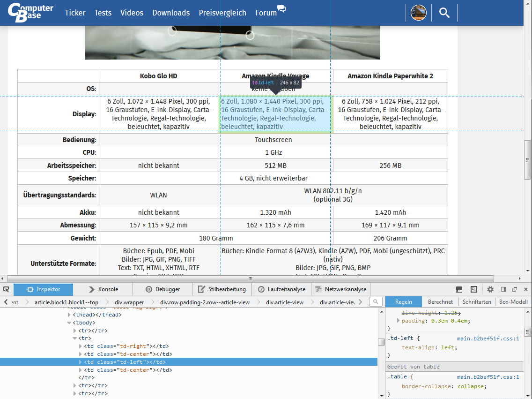The image size is (532, 399).
Task: Select the Box-Modell sidebar tab
Action: tap(513, 301)
